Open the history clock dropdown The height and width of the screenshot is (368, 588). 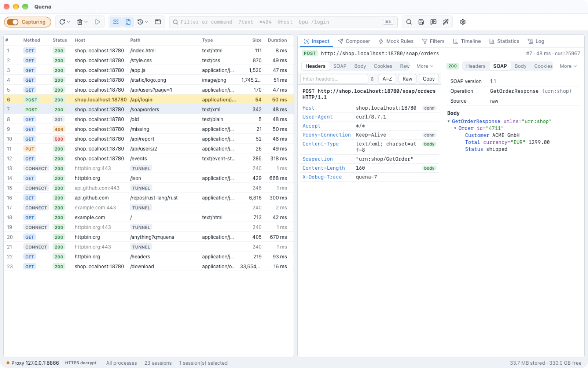[x=143, y=22]
